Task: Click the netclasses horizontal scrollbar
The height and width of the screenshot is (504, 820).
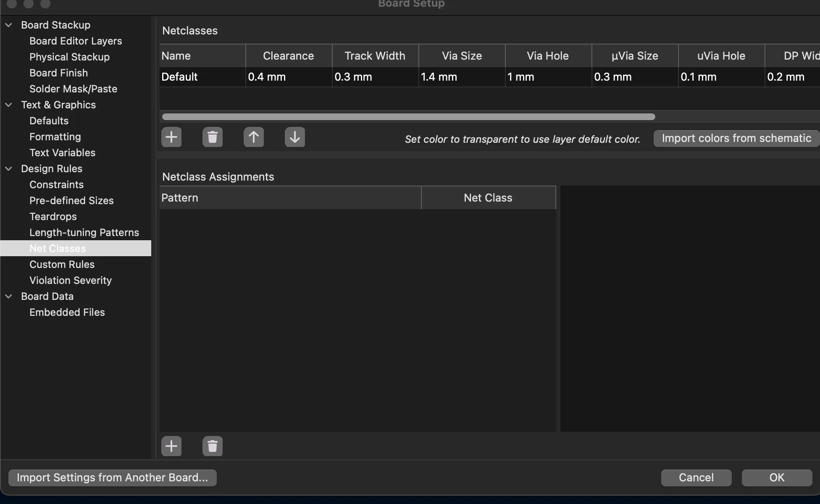Action: tap(408, 117)
